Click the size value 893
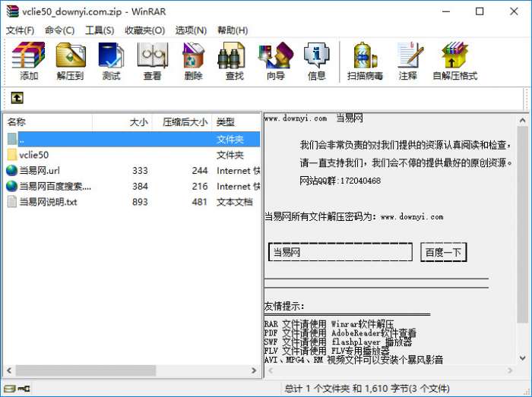Viewport: 532px width, 397px height. [140, 202]
